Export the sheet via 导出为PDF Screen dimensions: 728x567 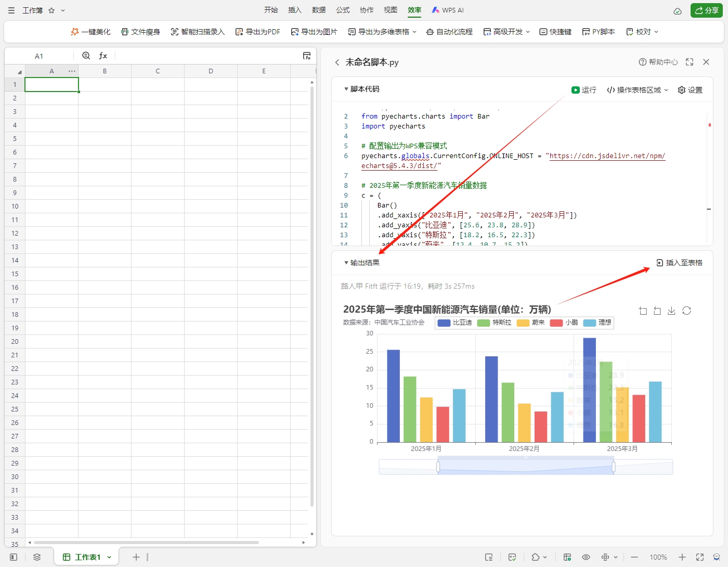coord(257,32)
